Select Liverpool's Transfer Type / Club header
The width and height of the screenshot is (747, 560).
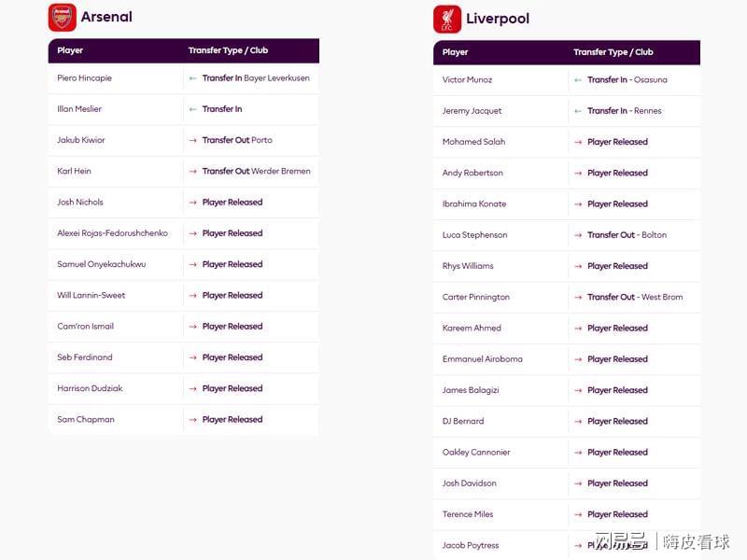click(x=613, y=52)
